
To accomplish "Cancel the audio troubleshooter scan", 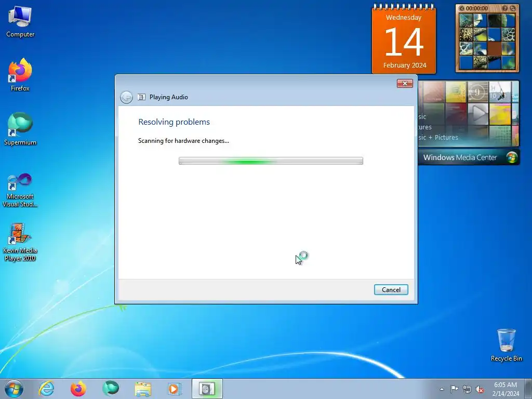I will pos(391,290).
